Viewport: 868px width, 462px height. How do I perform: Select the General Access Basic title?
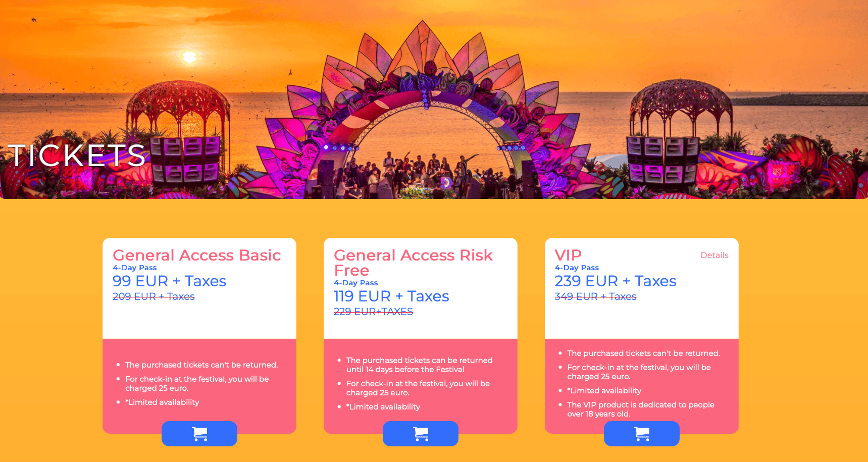197,255
